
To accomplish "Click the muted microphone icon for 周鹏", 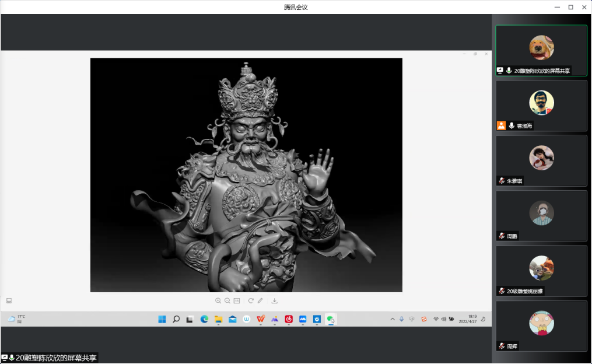I will (x=502, y=236).
